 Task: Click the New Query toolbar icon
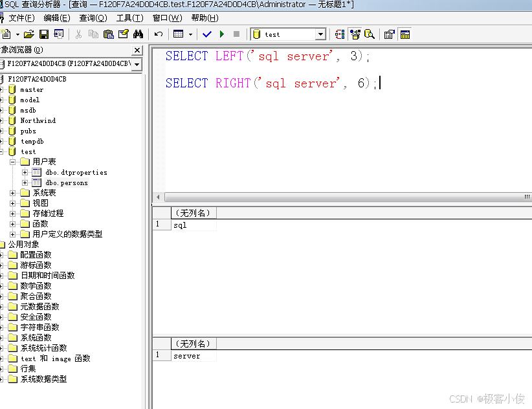click(6, 34)
